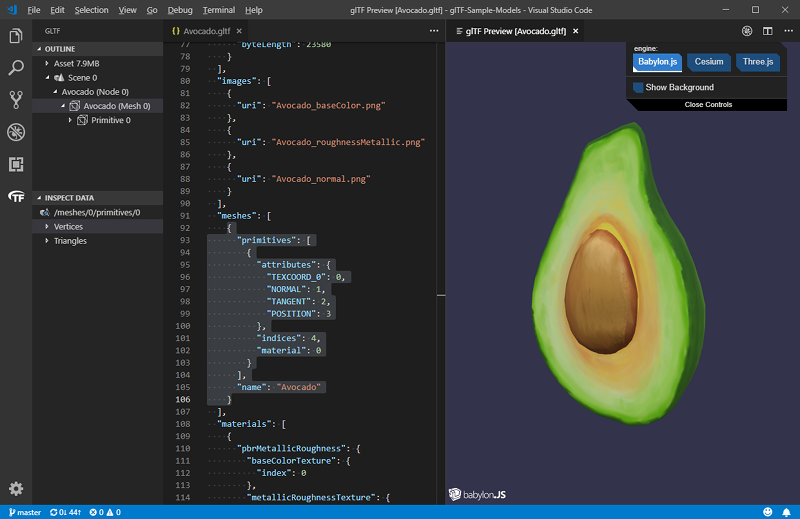Open the Debug menu
Viewport: 800px width, 519px height.
pos(180,10)
